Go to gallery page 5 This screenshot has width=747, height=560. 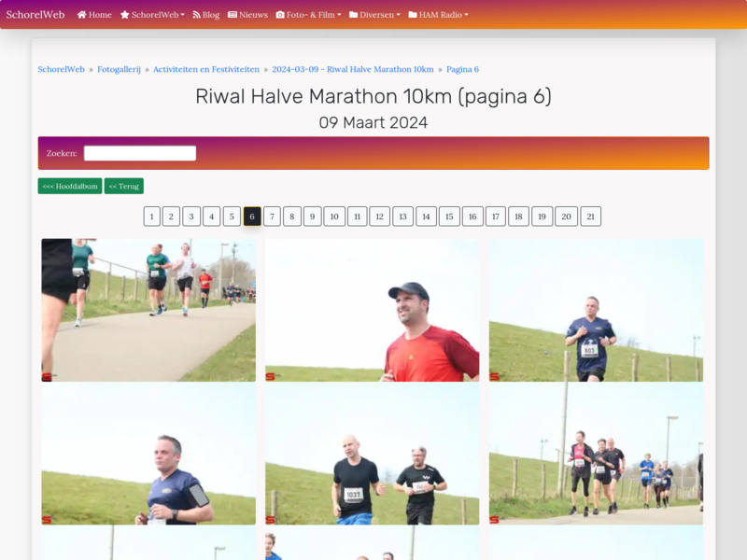[x=232, y=217]
